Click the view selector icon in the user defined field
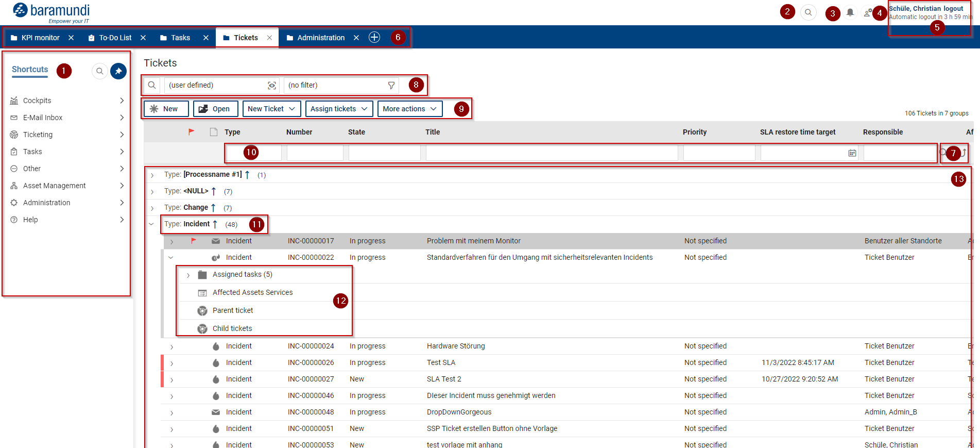This screenshot has width=980, height=448. tap(272, 86)
